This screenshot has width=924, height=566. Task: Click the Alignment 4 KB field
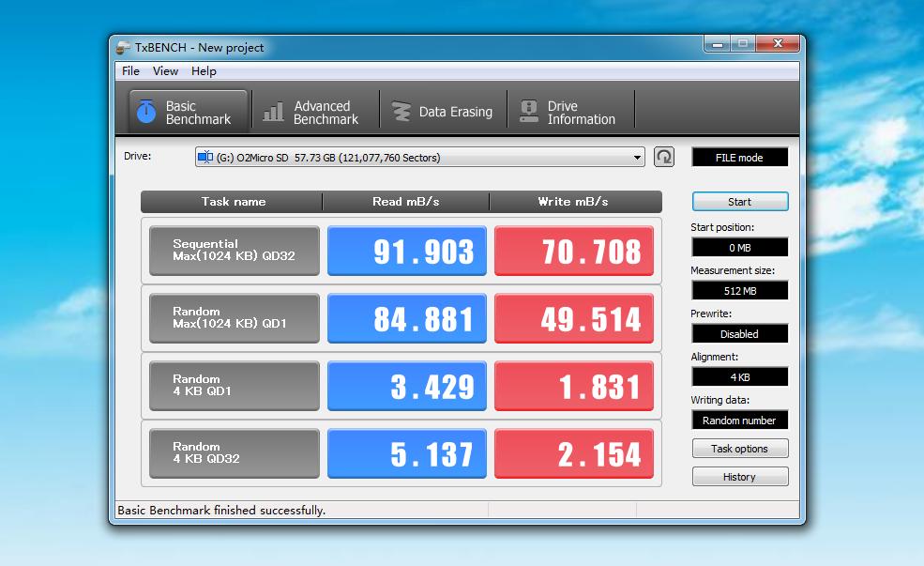(739, 377)
